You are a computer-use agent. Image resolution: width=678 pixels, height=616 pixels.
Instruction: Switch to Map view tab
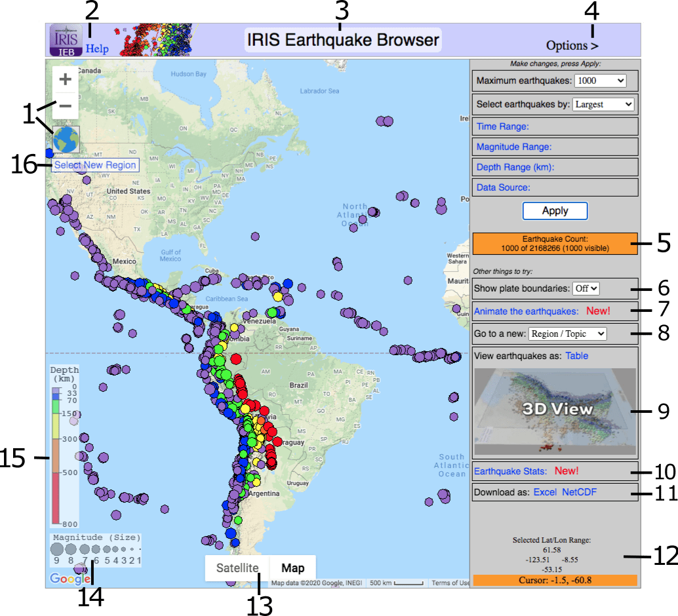[293, 568]
